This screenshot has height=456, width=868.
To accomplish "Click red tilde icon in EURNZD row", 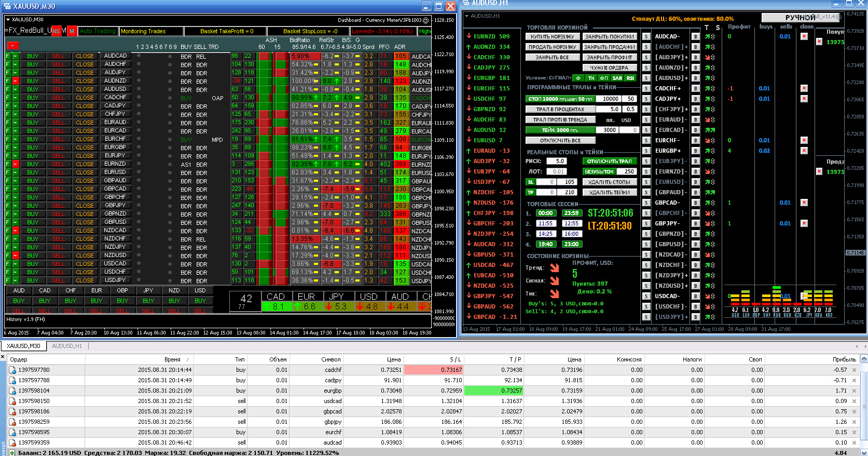I will tap(16, 164).
